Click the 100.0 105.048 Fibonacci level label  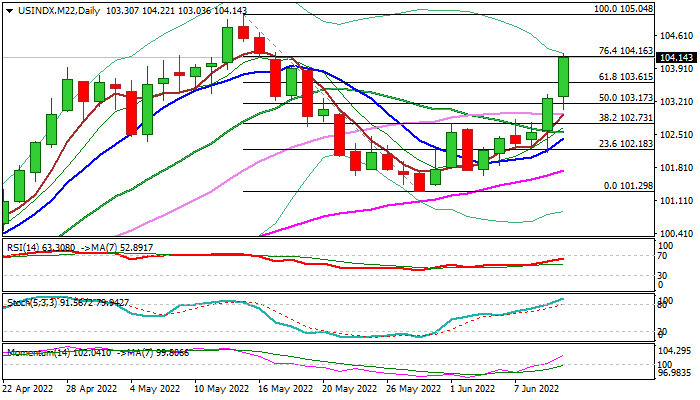[624, 9]
